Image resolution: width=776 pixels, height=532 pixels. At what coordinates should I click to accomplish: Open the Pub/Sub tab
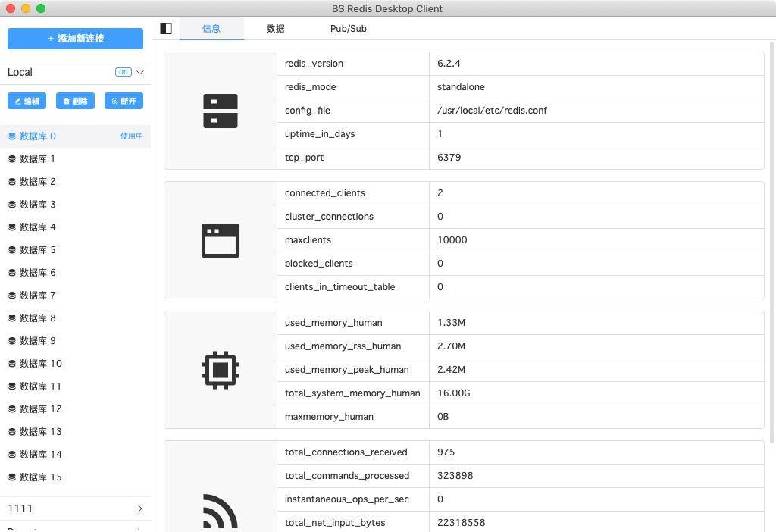(x=348, y=29)
